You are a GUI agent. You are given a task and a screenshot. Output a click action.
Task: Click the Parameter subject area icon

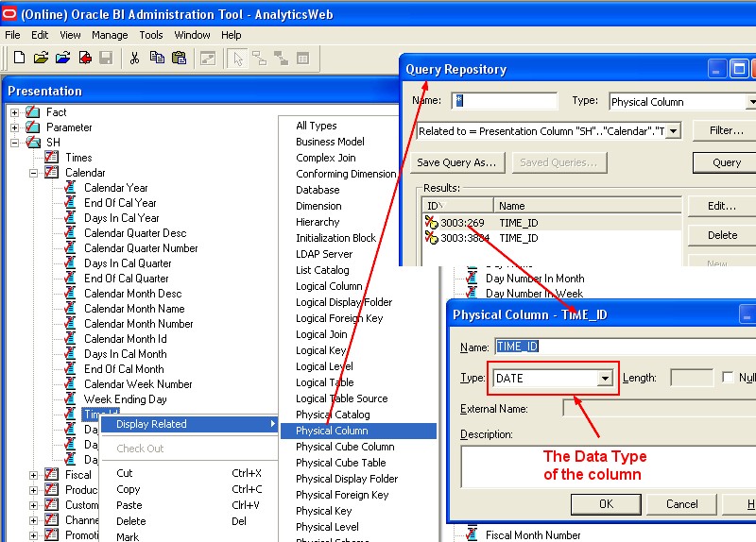tap(33, 127)
